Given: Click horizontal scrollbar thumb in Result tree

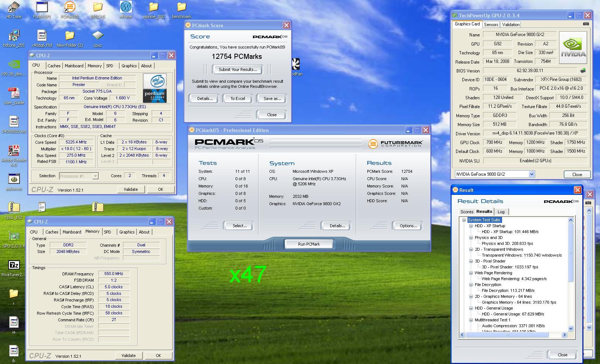Looking at the screenshot, I should click(x=507, y=335).
